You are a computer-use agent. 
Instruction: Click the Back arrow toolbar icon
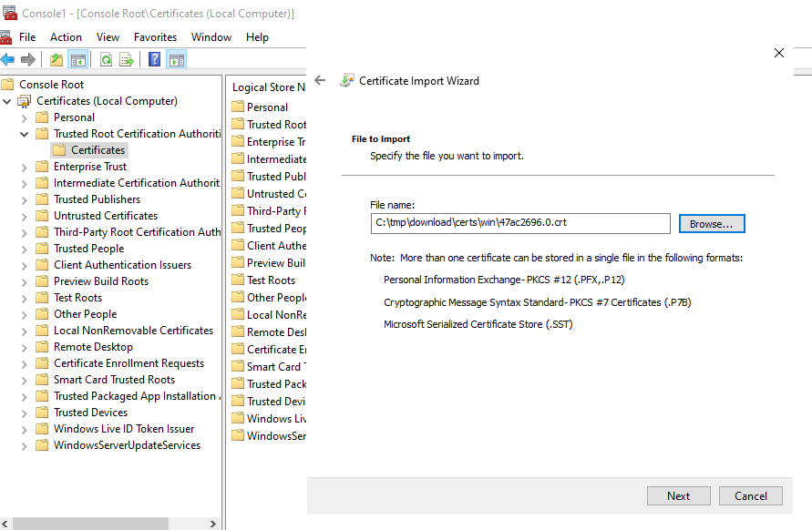tap(8, 60)
